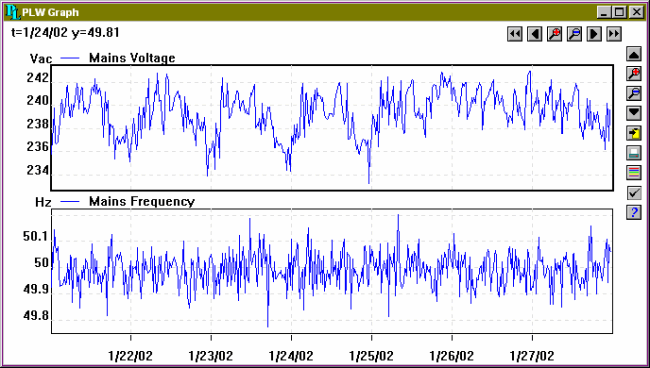Click the blue legend line beside Mains Frequency
650x368 pixels.
pyautogui.click(x=70, y=202)
